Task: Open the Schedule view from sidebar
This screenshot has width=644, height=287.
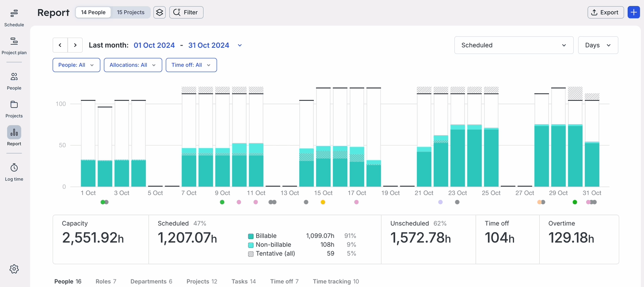Action: click(x=14, y=14)
